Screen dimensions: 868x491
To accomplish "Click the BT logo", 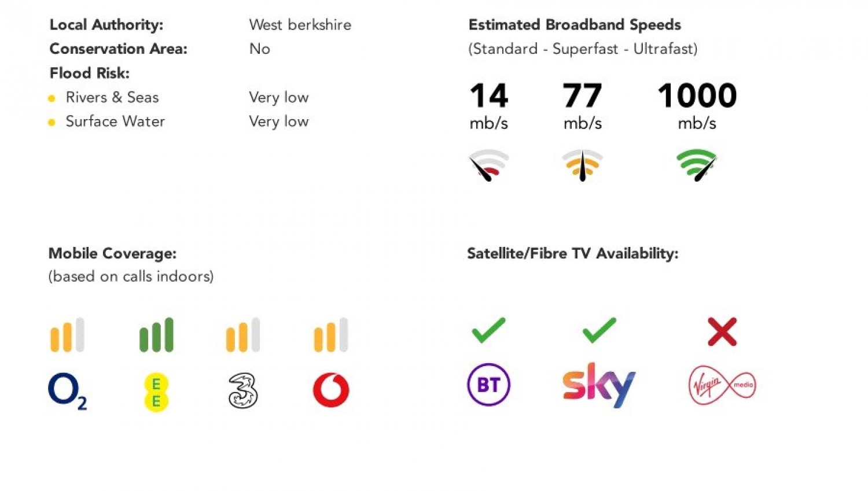I will coord(488,385).
